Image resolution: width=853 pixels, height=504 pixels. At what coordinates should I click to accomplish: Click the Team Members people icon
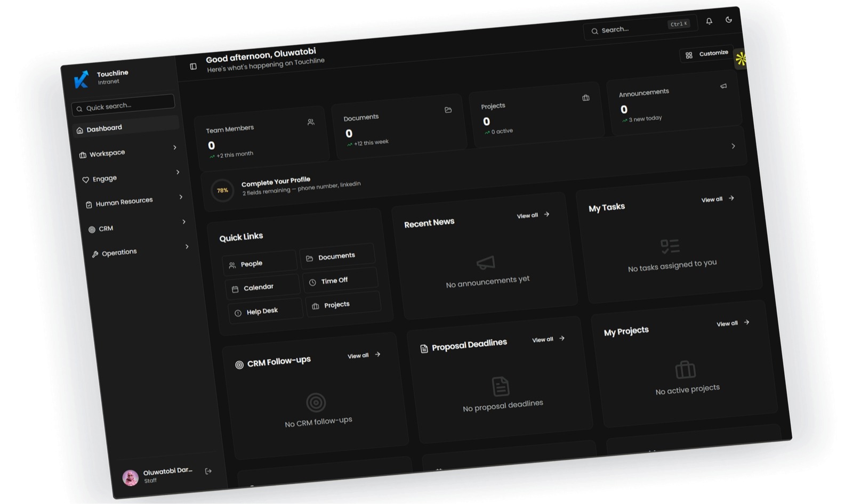311,122
